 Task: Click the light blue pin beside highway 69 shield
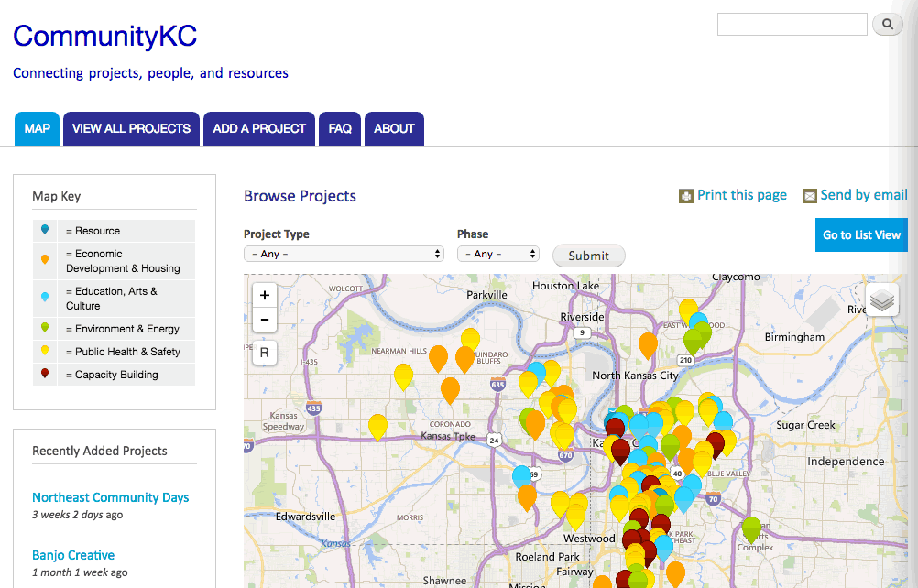click(521, 477)
